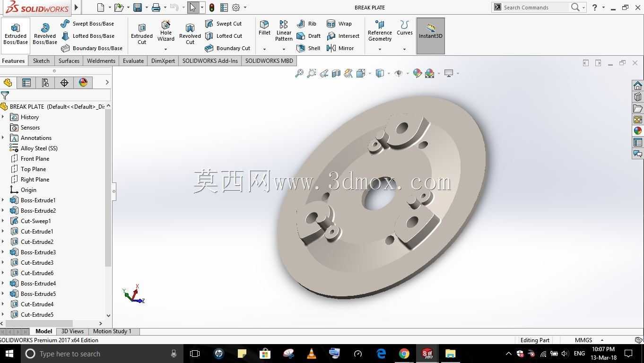Toggle Hide/Show Items in view toolbar
The height and width of the screenshot is (363, 644).
pyautogui.click(x=399, y=73)
